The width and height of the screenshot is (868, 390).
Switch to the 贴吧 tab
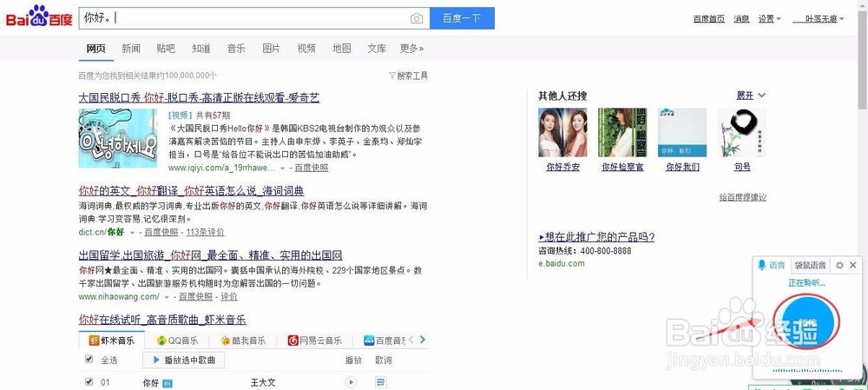coord(166,49)
